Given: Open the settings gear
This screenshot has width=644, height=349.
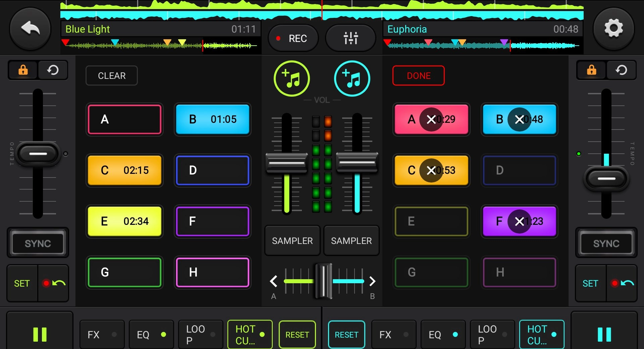Looking at the screenshot, I should pyautogui.click(x=614, y=29).
